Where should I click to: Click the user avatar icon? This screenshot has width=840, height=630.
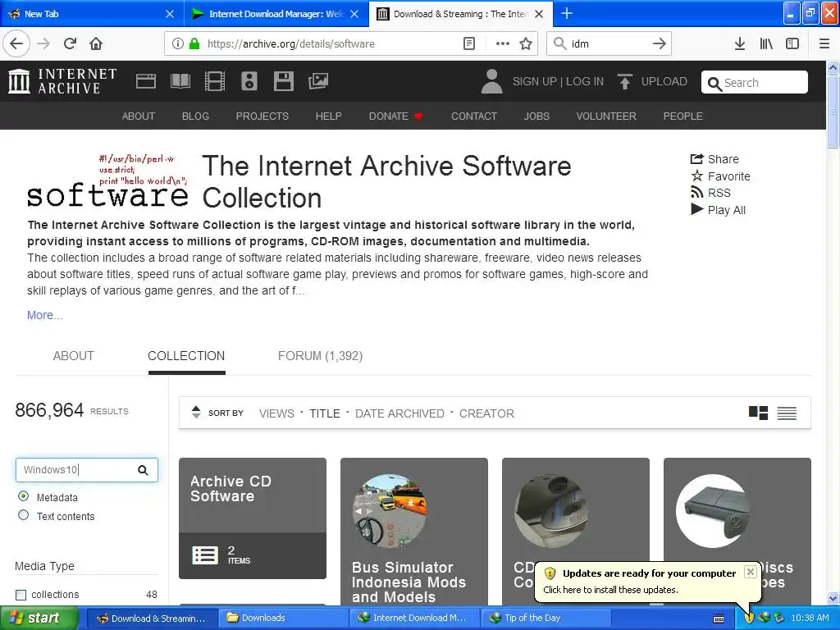pyautogui.click(x=491, y=81)
